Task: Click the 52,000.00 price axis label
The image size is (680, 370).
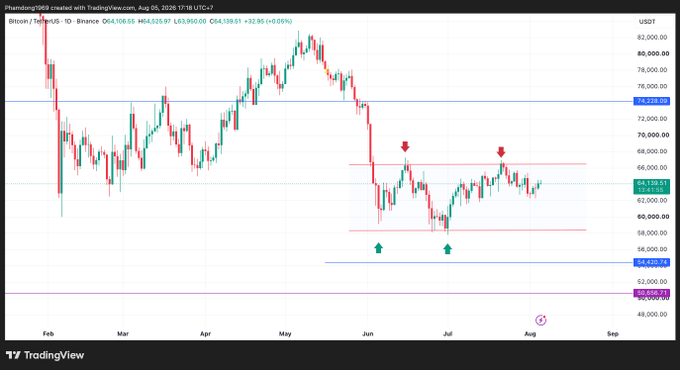Action: [x=652, y=282]
